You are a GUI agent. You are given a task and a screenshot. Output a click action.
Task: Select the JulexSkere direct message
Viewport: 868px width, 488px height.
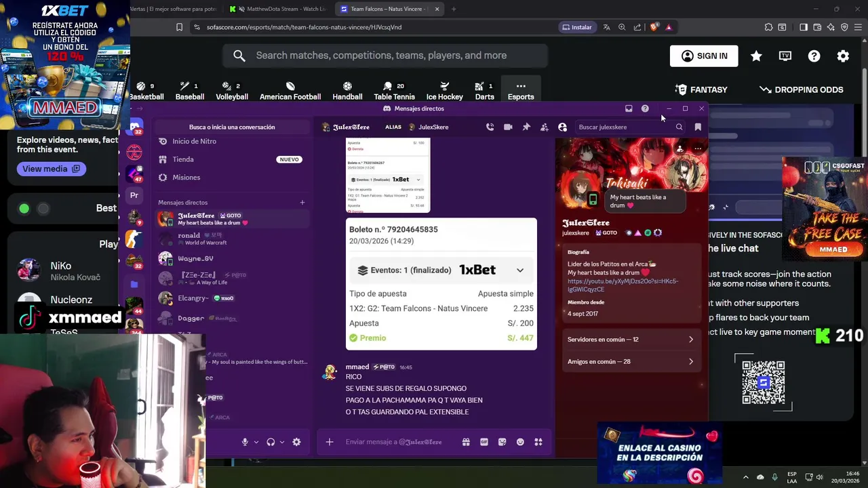[232, 219]
